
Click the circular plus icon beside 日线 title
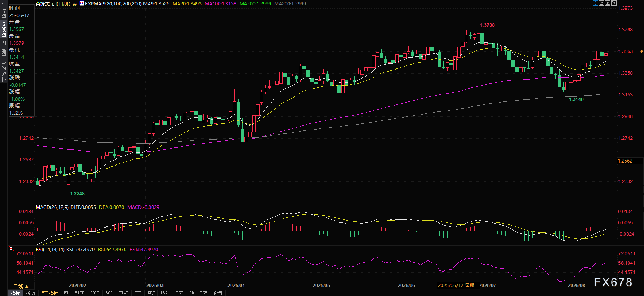pyautogui.click(x=75, y=4)
